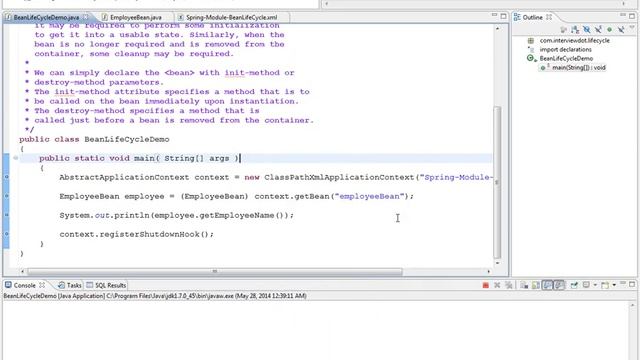Toggle Hide Static Fields and Methods in Outline

click(x=598, y=29)
